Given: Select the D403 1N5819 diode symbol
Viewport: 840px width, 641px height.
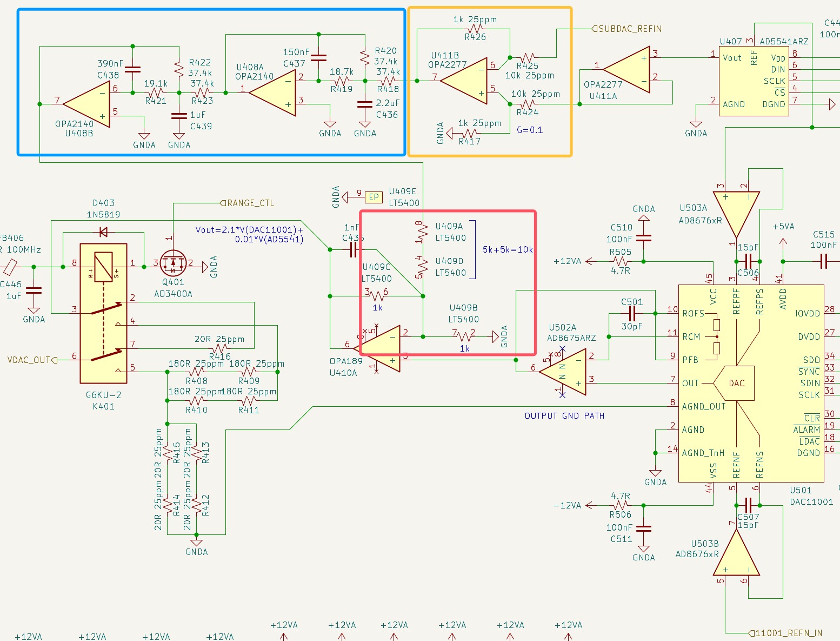Looking at the screenshot, I should tap(103, 233).
